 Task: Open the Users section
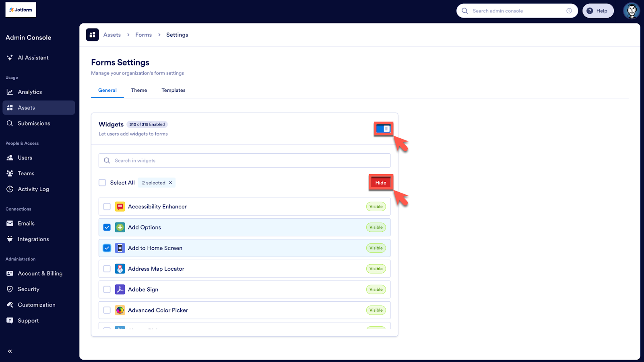pos(25,157)
